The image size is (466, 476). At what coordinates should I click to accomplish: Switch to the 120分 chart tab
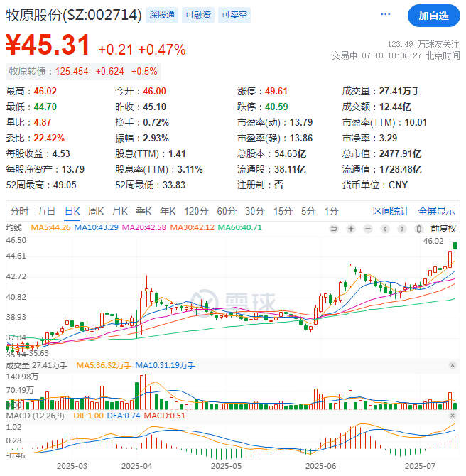[196, 211]
